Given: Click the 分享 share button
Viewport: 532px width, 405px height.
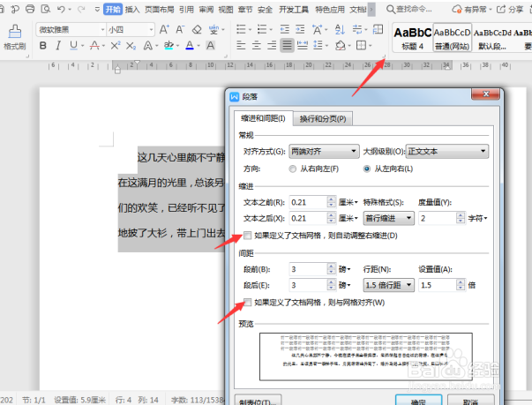Looking at the screenshot, I should coord(510,9).
